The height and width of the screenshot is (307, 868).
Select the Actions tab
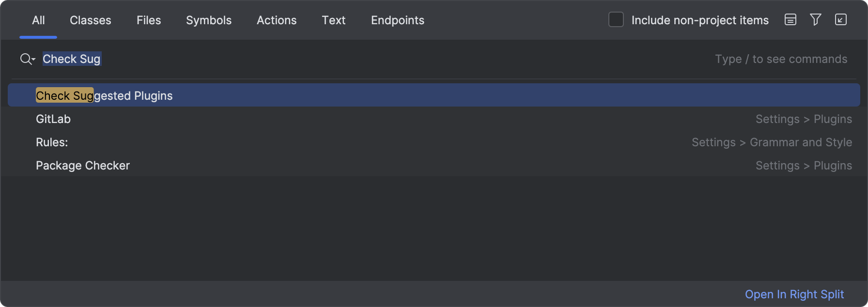(x=276, y=20)
